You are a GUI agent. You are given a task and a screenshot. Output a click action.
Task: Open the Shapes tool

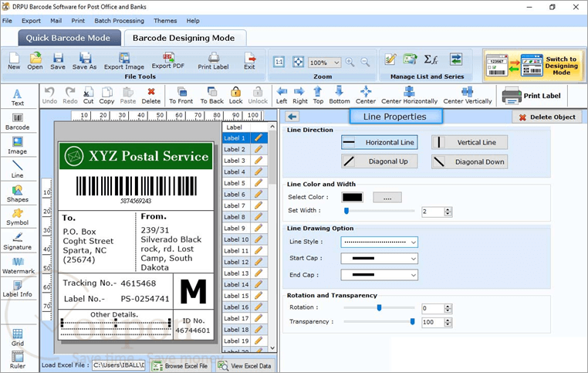17,194
